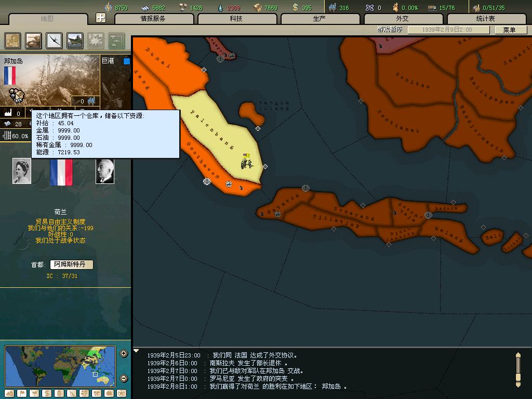
Task: Open the map overview toolbar icon
Action: (x=12, y=41)
